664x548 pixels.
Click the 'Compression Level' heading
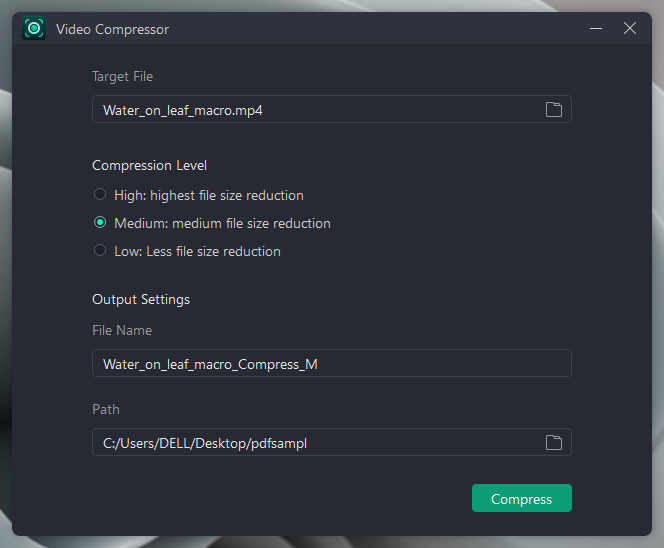click(x=149, y=165)
